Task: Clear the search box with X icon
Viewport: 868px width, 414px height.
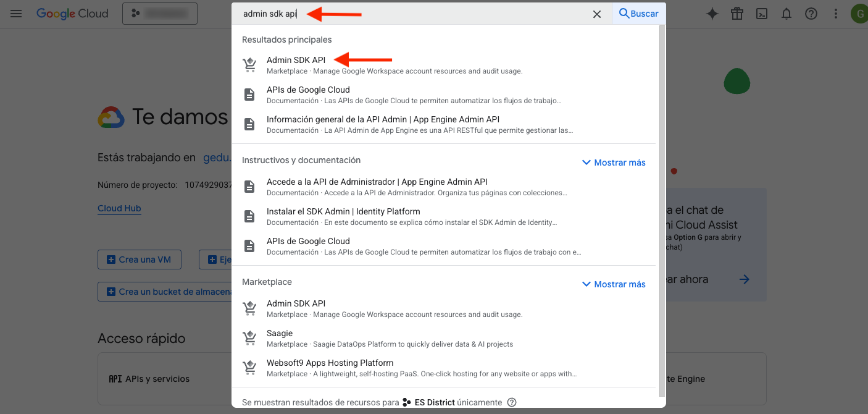Action: [x=596, y=14]
